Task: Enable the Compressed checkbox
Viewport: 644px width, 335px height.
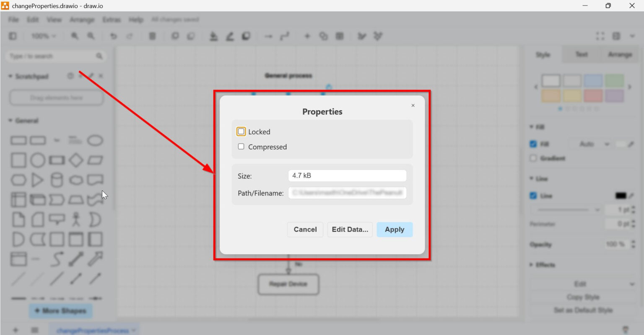Action: 241,147
